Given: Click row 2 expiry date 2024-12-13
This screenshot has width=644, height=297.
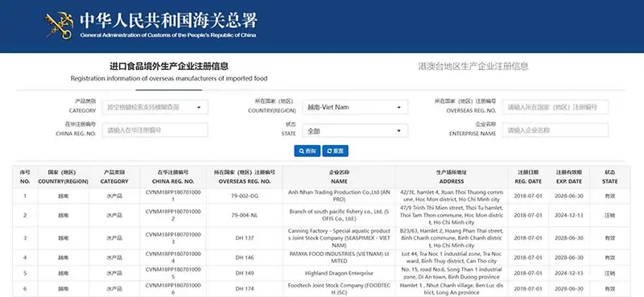Looking at the screenshot, I should [x=569, y=215].
